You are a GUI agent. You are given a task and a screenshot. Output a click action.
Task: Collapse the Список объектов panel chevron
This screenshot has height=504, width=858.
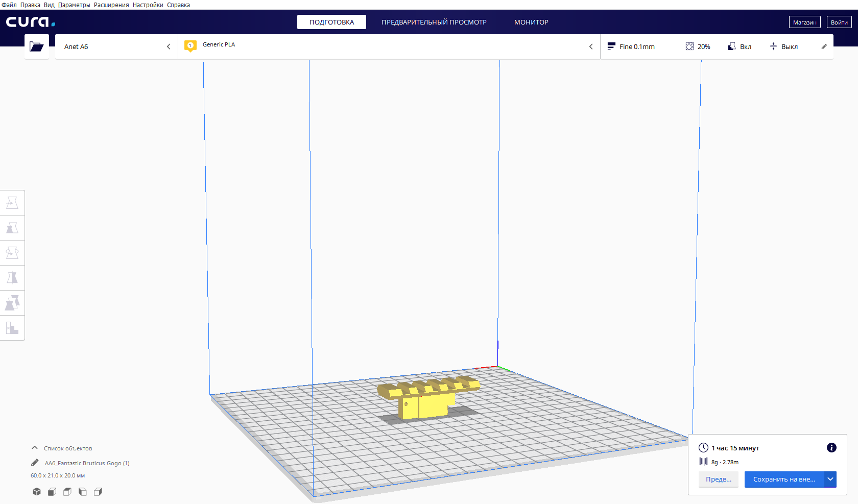coord(35,448)
